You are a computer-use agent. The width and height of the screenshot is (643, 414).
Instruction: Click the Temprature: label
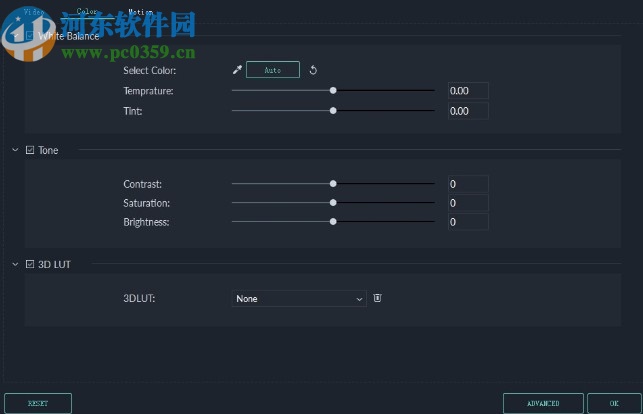click(x=148, y=91)
